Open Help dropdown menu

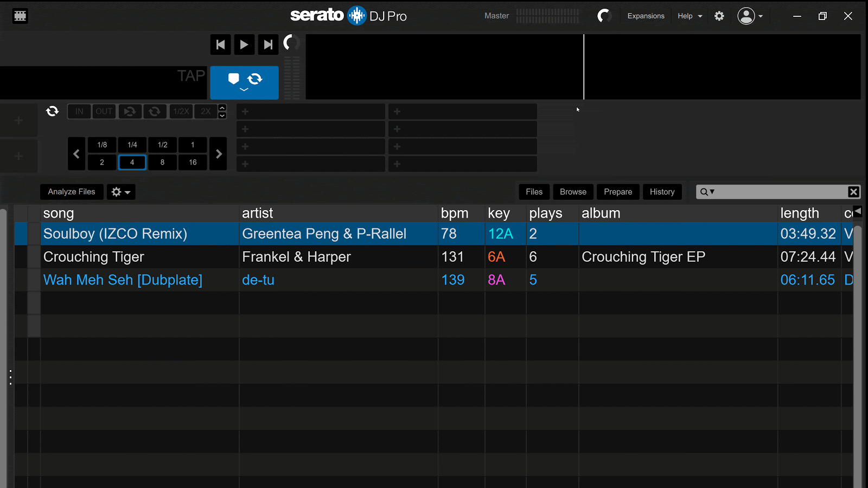pos(690,16)
